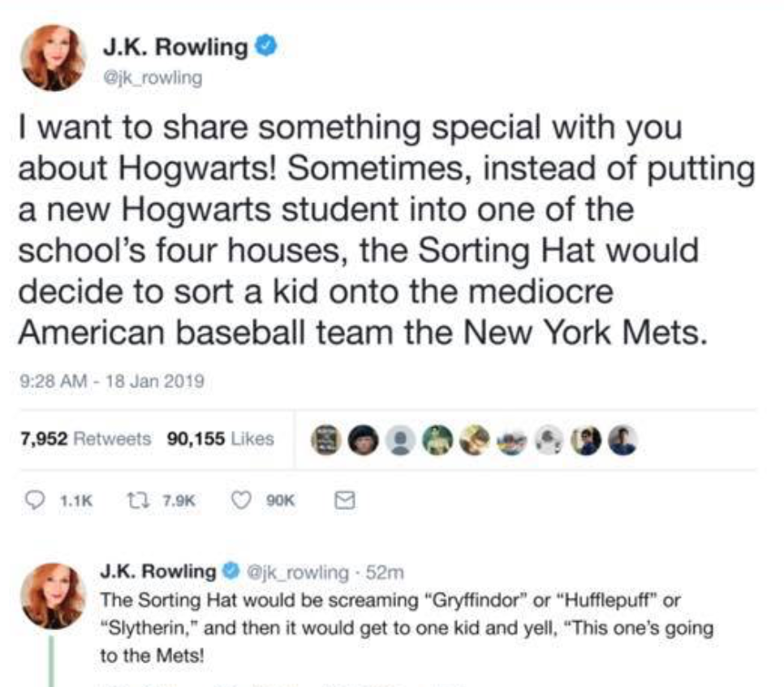Click the 1.1K reply count
This screenshot has width=784, height=687.
76,500
